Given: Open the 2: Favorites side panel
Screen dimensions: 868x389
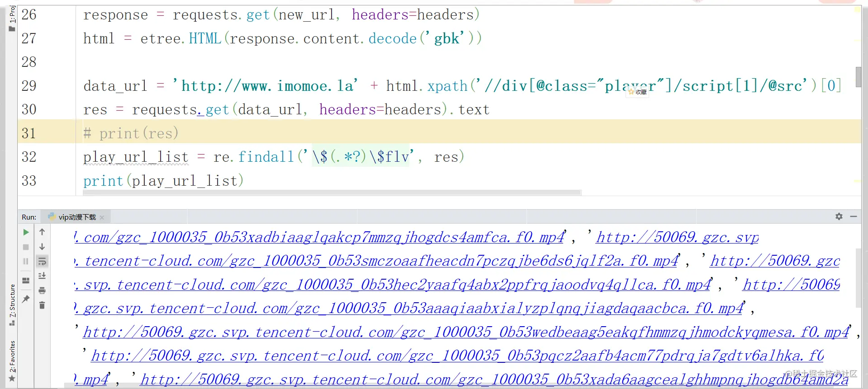Looking at the screenshot, I should point(12,361).
